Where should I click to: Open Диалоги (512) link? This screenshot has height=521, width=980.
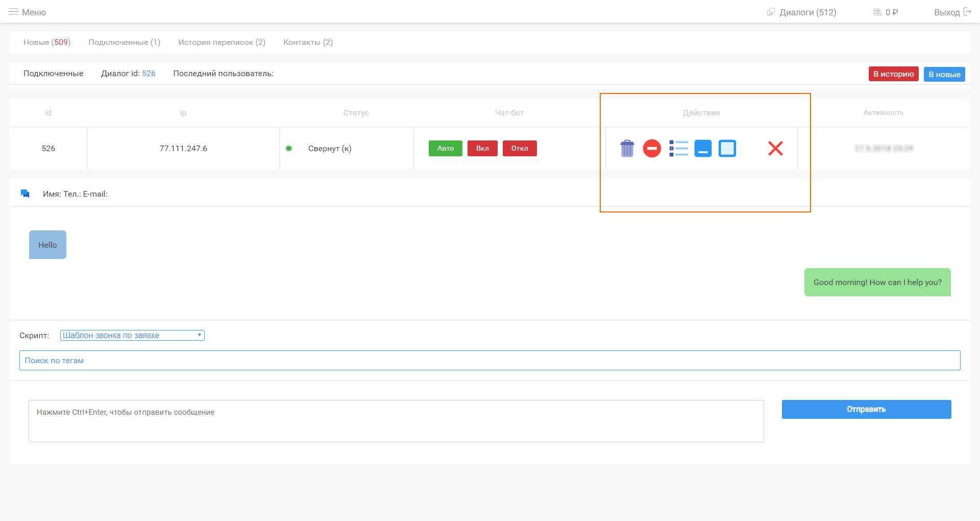[x=808, y=12]
